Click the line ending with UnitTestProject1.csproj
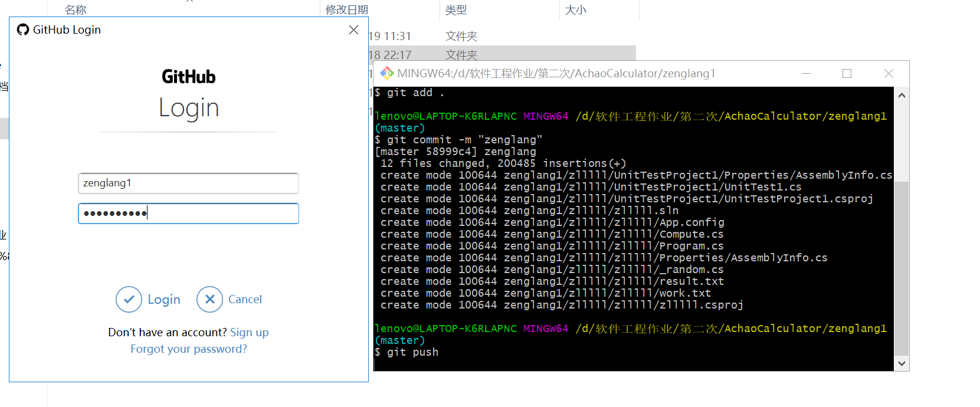This screenshot has width=980, height=407. [x=627, y=199]
